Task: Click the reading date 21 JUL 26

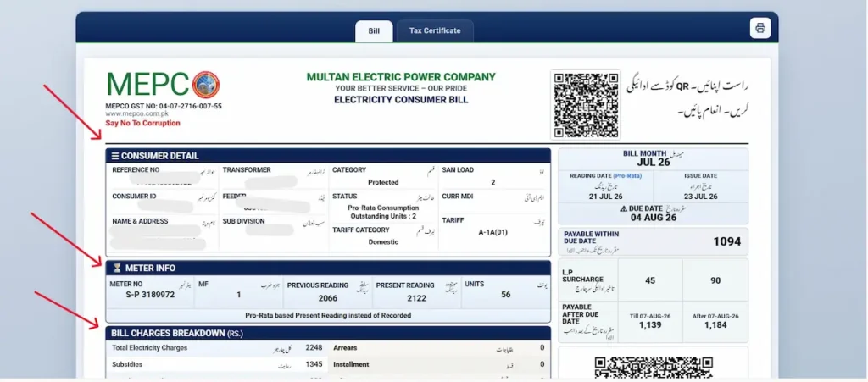Action: pyautogui.click(x=605, y=197)
